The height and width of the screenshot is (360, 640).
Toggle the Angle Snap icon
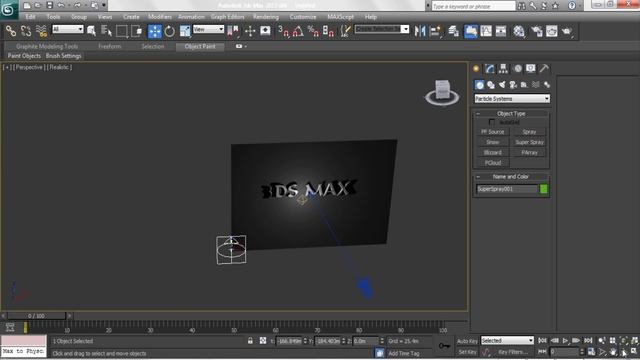pos(298,31)
